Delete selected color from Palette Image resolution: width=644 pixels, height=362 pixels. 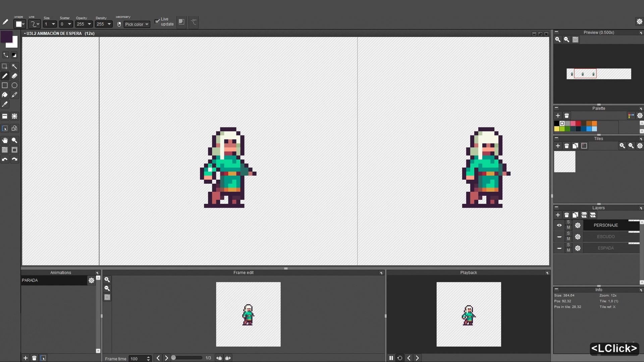[x=567, y=116]
